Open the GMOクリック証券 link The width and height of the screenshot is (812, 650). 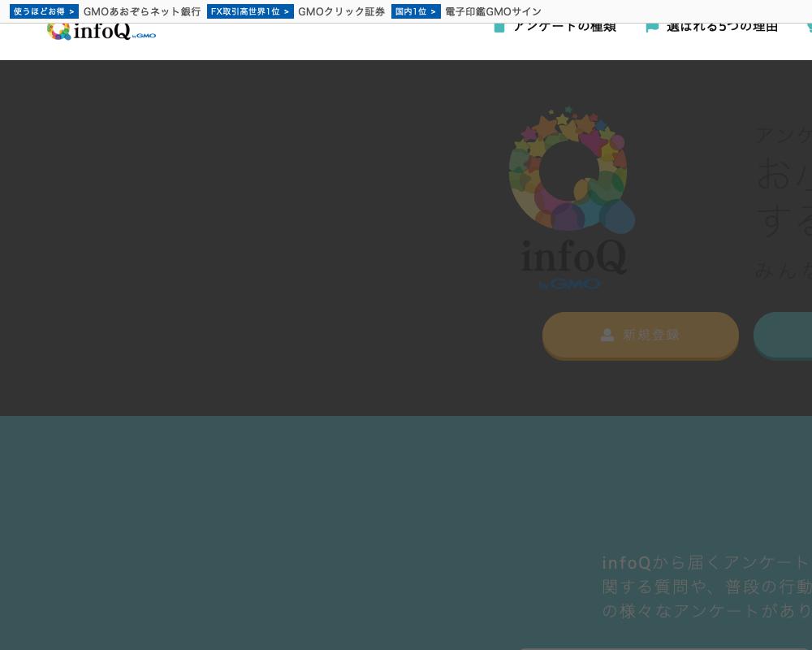point(341,11)
